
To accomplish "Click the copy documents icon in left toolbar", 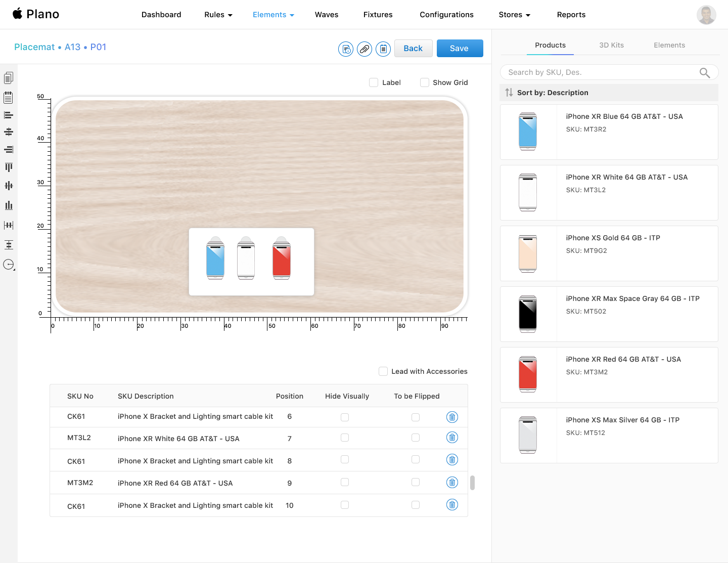I will tap(9, 78).
